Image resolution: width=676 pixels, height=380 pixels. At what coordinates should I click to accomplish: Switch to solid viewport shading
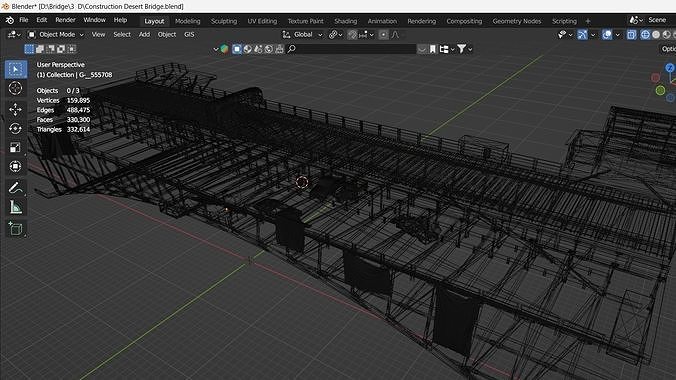[656, 35]
